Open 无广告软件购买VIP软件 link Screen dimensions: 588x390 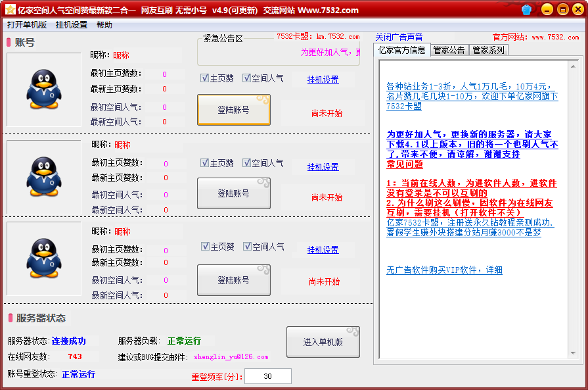[444, 270]
